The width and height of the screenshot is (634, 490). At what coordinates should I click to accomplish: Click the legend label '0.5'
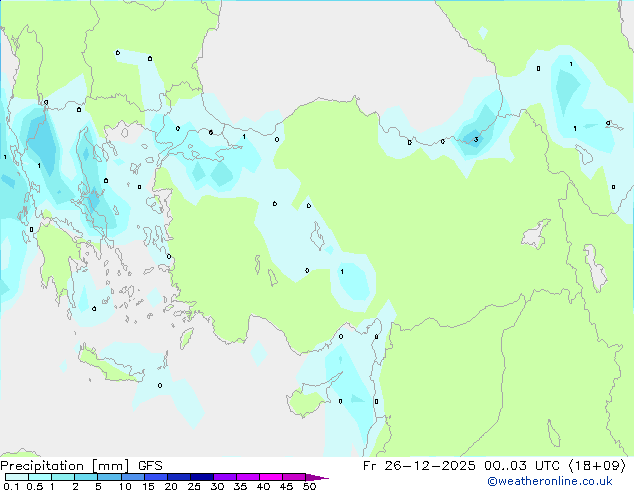pos(34,486)
